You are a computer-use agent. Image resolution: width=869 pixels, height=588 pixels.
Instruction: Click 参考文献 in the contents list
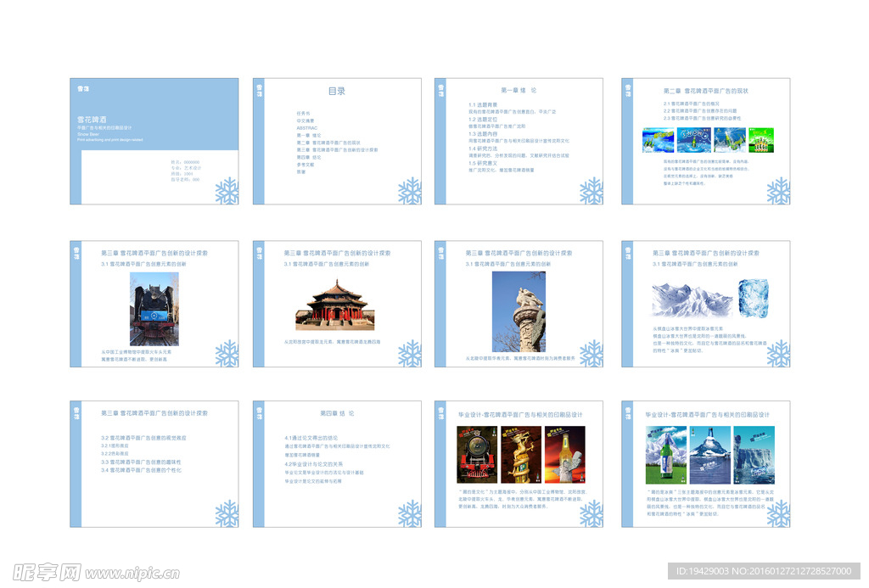pos(306,165)
